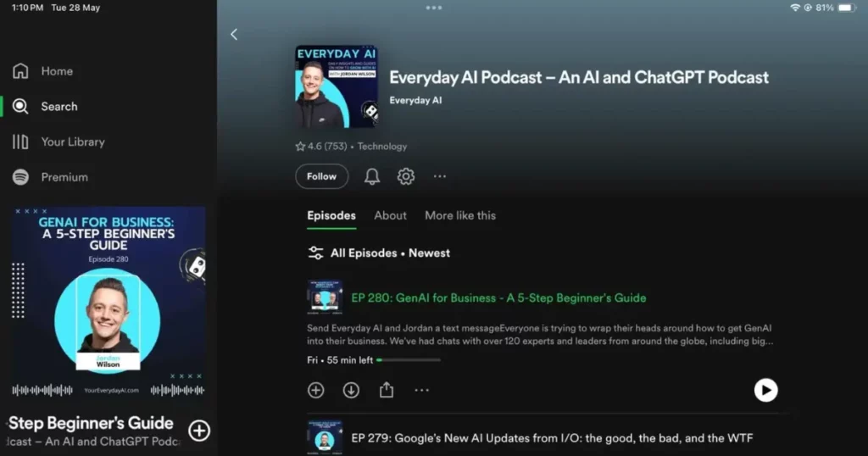Viewport: 868px width, 456px height.
Task: Open the 4.6 star rating
Action: 321,146
